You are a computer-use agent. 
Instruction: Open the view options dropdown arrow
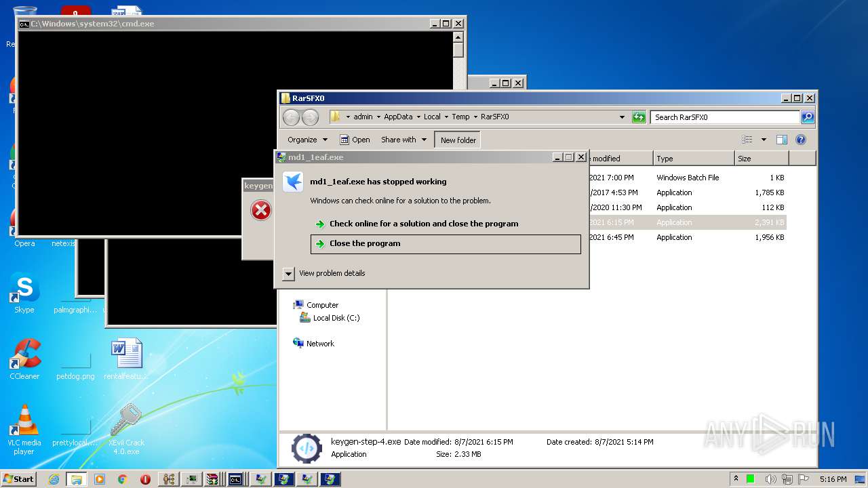coord(764,140)
